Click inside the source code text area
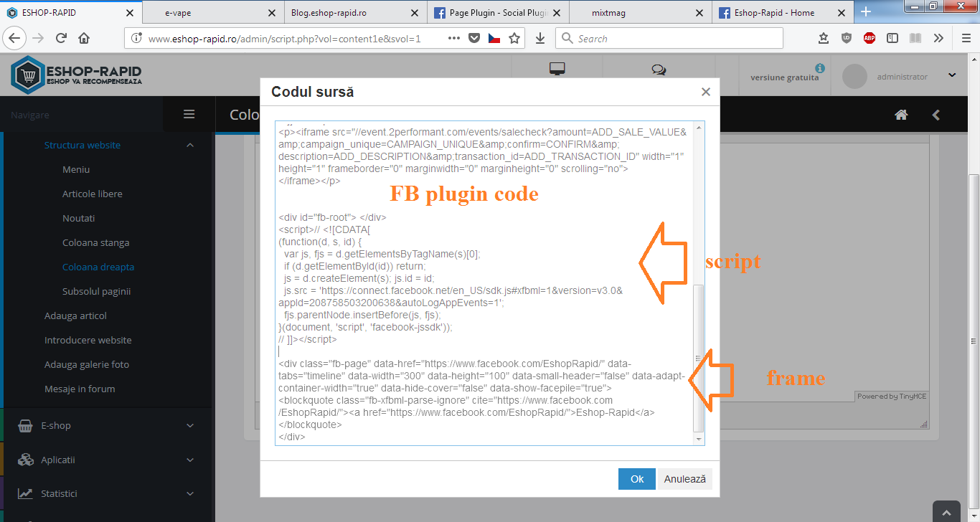980x522 pixels. click(x=484, y=283)
